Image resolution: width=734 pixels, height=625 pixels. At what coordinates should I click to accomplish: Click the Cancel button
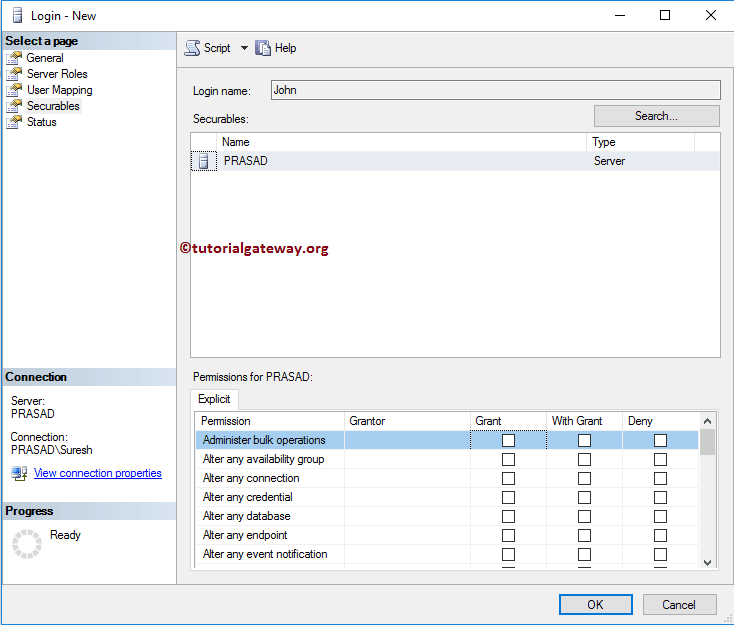679,604
